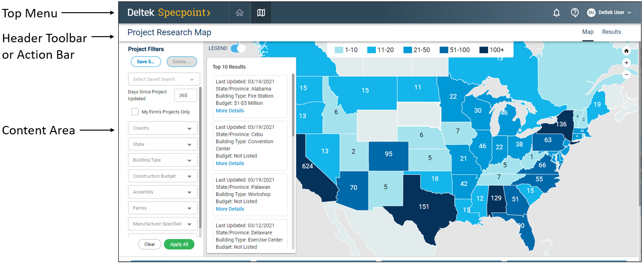This screenshot has height=264, width=644.
Task: Click the Home icon in top menu
Action: point(239,13)
